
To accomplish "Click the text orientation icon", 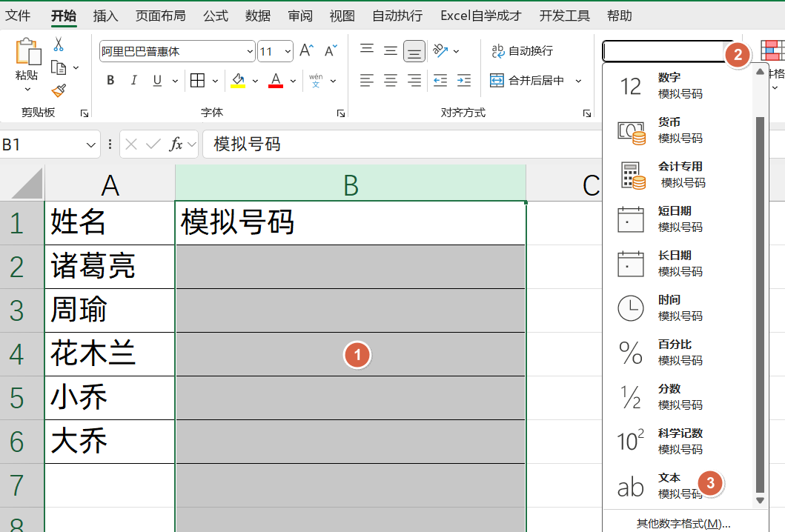I will point(440,50).
